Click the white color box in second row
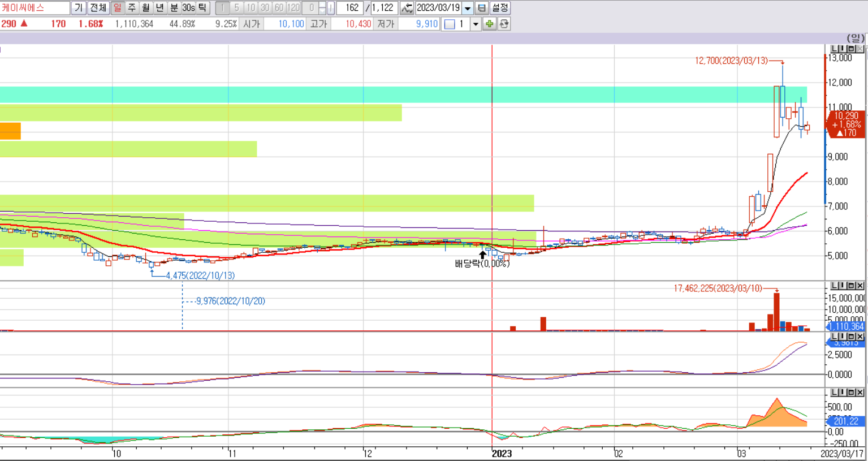The image size is (868, 461). tap(450, 24)
